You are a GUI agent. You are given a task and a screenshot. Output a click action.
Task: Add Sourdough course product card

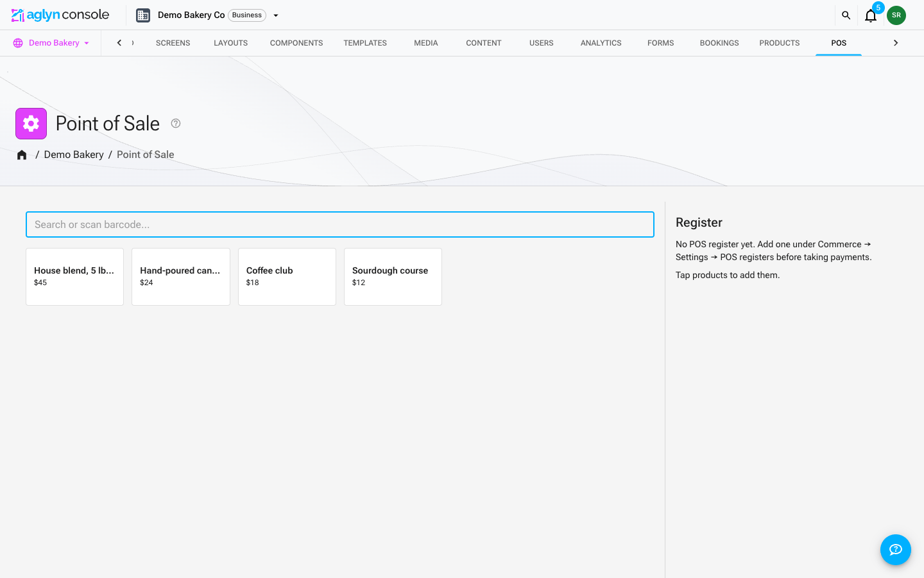tap(393, 277)
